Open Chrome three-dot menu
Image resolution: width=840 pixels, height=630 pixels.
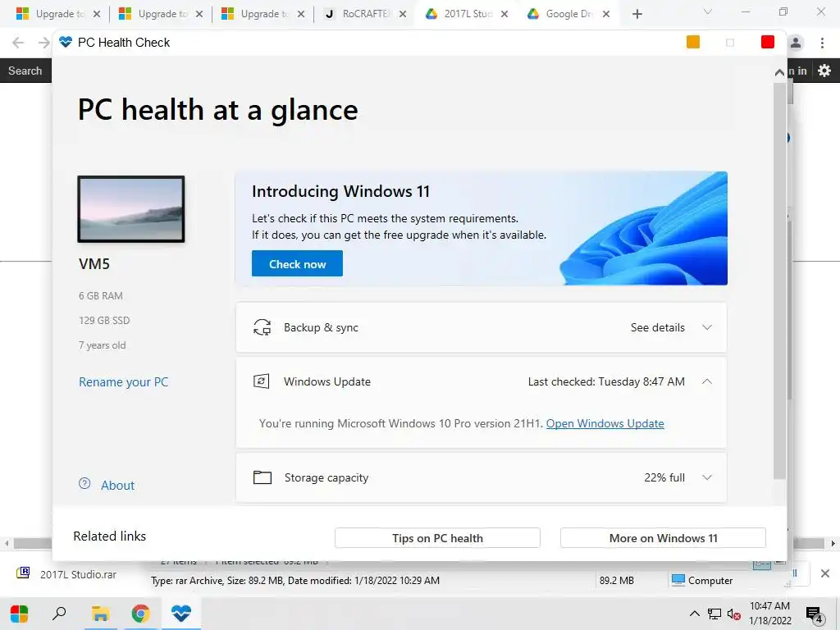(x=822, y=43)
